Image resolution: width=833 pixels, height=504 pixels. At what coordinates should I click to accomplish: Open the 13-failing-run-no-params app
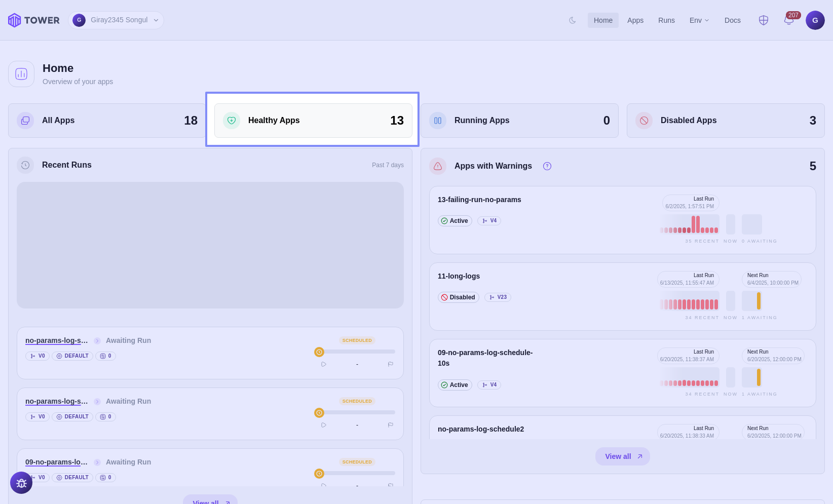click(479, 200)
